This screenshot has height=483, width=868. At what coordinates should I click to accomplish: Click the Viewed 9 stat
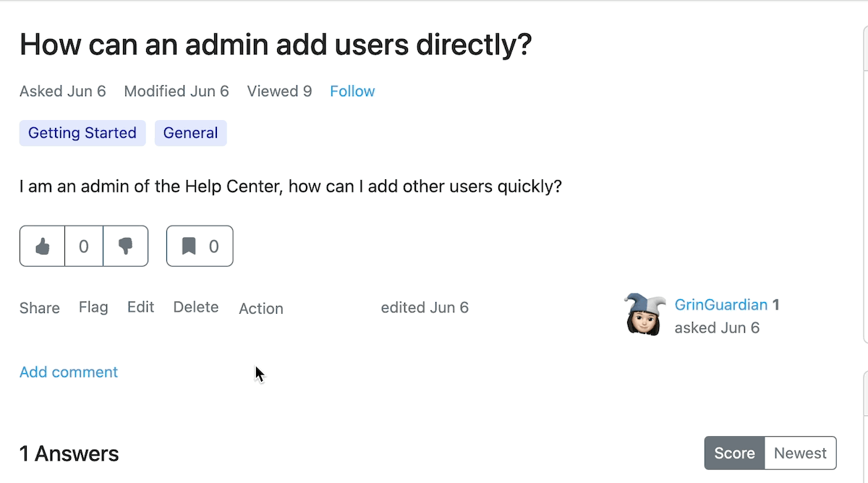pos(279,91)
